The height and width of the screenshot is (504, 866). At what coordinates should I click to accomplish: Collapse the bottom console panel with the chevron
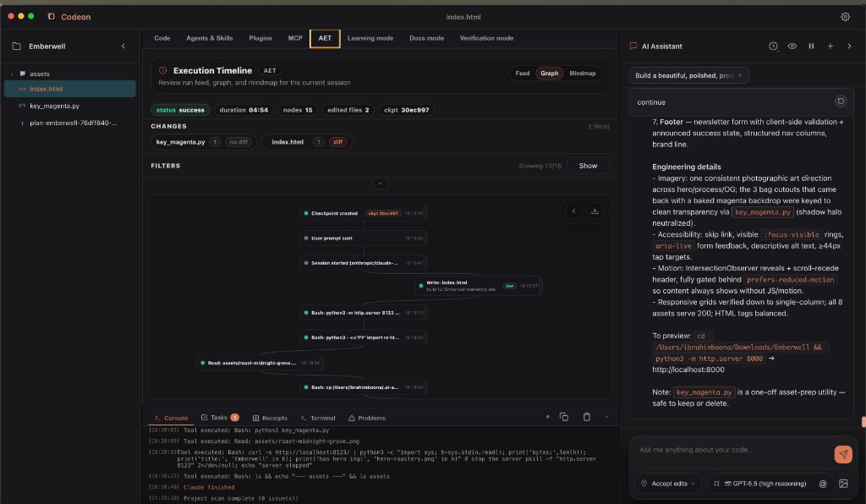pos(606,417)
